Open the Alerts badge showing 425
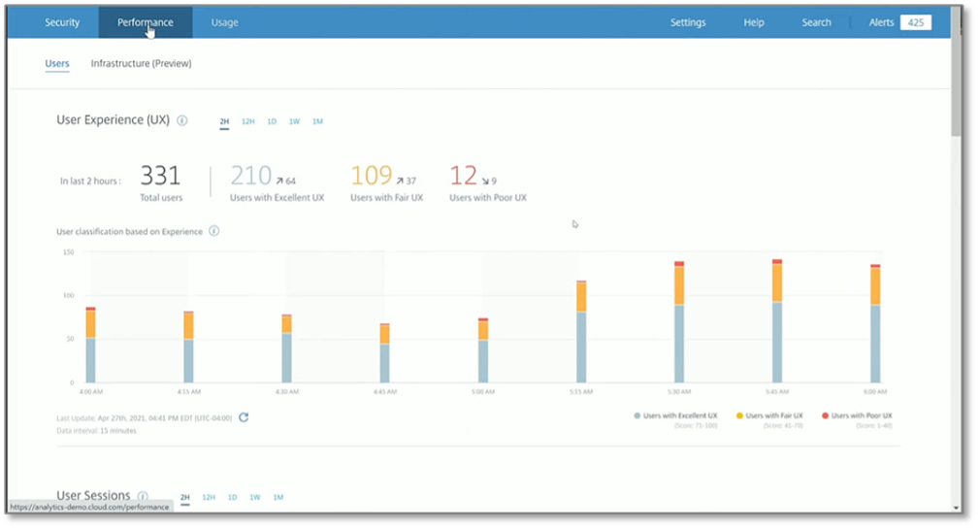The image size is (980, 529). (x=915, y=22)
